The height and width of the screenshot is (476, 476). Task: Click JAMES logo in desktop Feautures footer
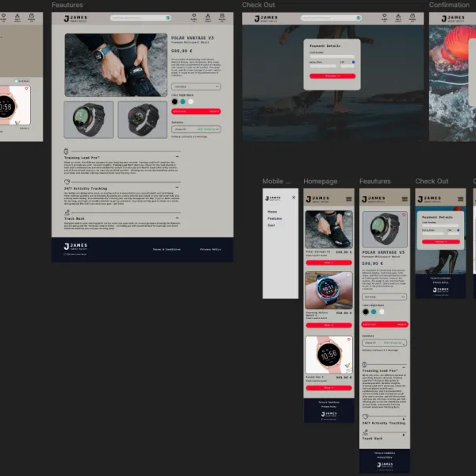click(75, 246)
